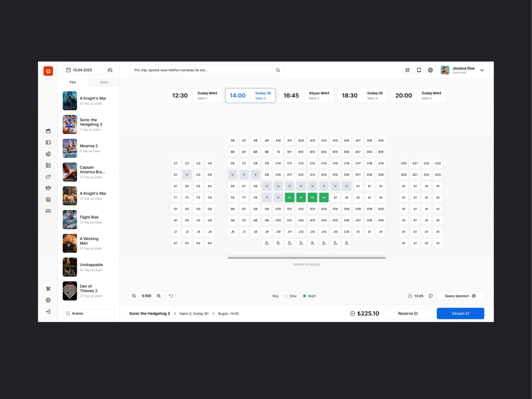This screenshot has height=399, width=532.
Task: Click the Arama search field
Action: pyautogui.click(x=88, y=313)
